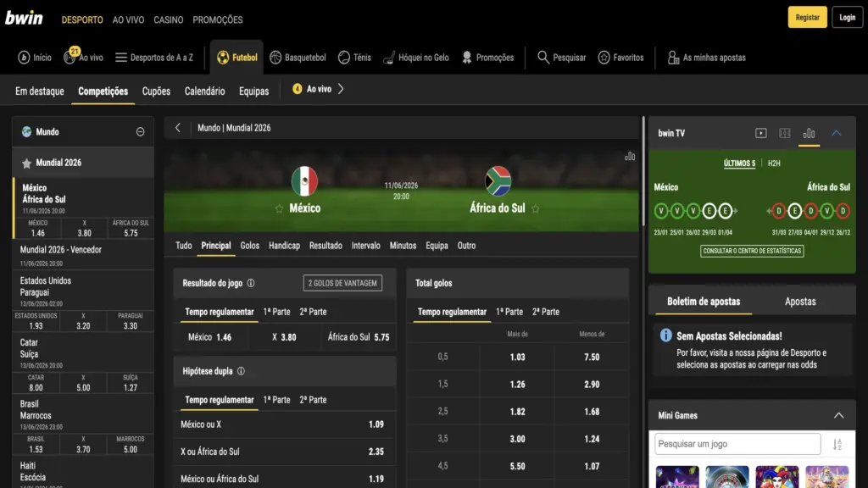Select ÚLTIMOS 5 tab
This screenshot has width=868, height=488.
coord(739,164)
